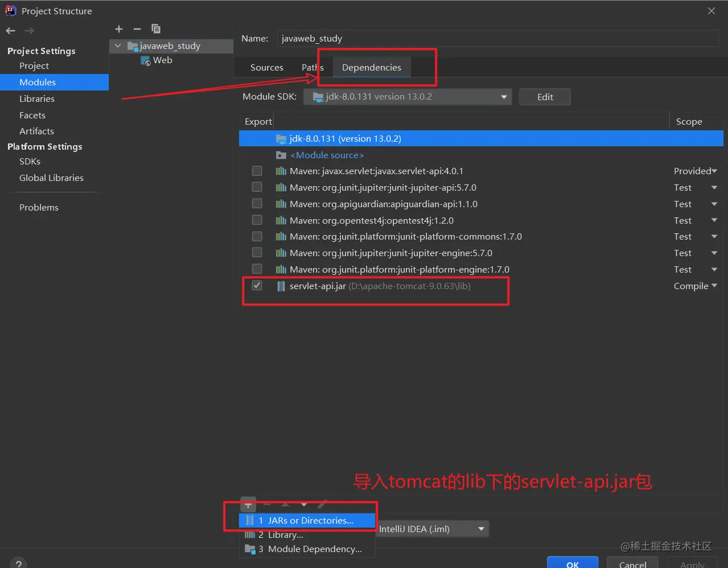This screenshot has height=568, width=728.
Task: Click the add dependency plus button
Action: point(248,504)
